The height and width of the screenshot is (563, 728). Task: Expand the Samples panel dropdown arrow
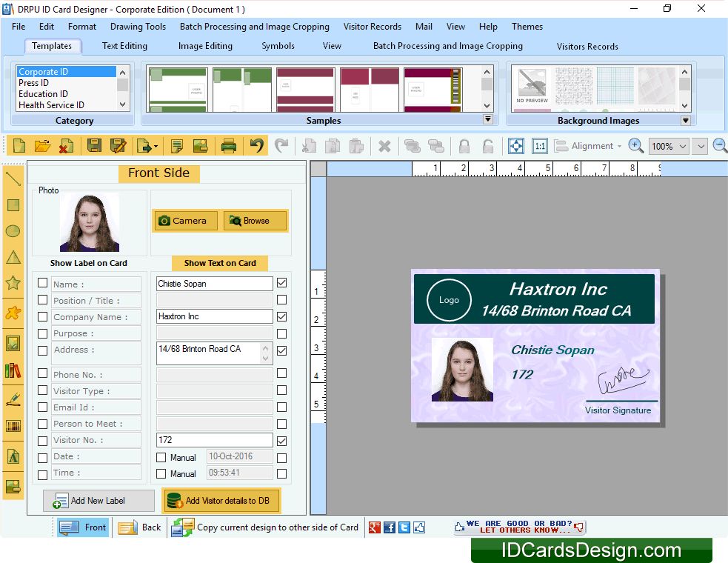point(487,119)
